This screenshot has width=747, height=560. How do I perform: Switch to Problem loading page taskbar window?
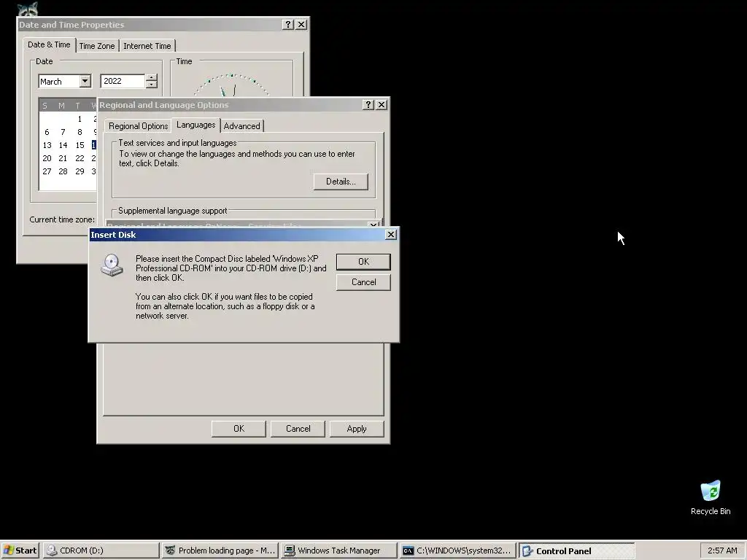coord(220,551)
